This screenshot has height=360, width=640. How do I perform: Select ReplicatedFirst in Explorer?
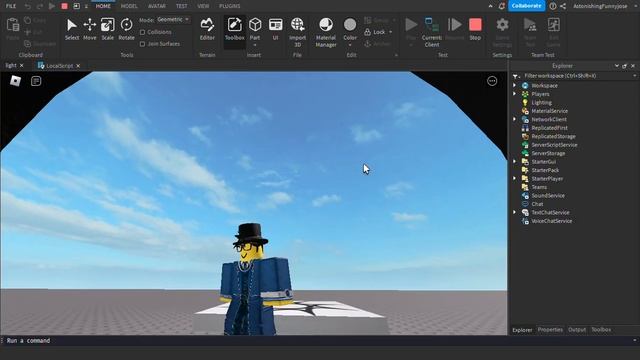point(549,128)
